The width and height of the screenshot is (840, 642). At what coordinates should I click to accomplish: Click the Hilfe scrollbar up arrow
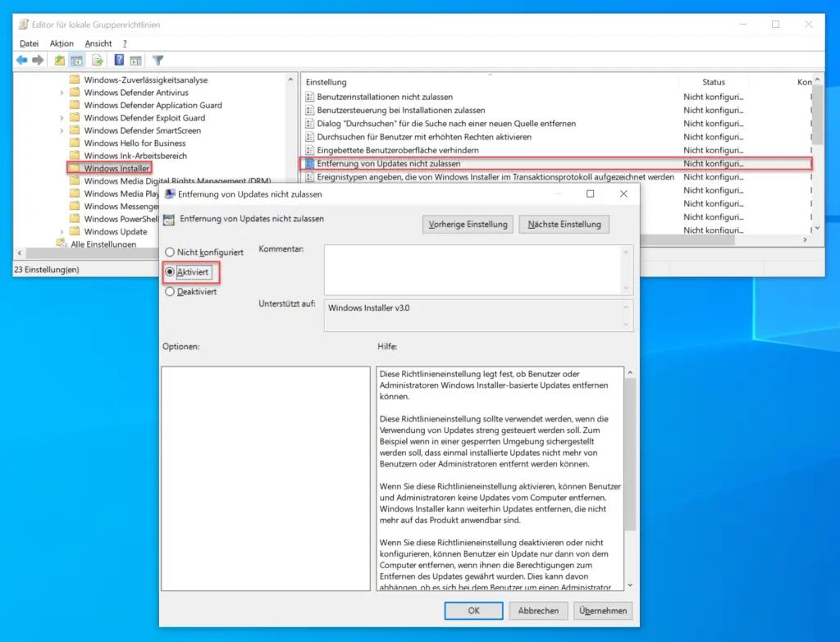click(630, 372)
